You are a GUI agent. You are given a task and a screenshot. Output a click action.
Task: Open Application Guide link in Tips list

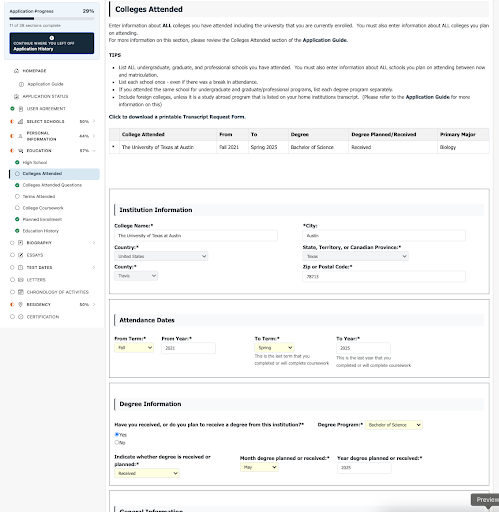point(427,97)
